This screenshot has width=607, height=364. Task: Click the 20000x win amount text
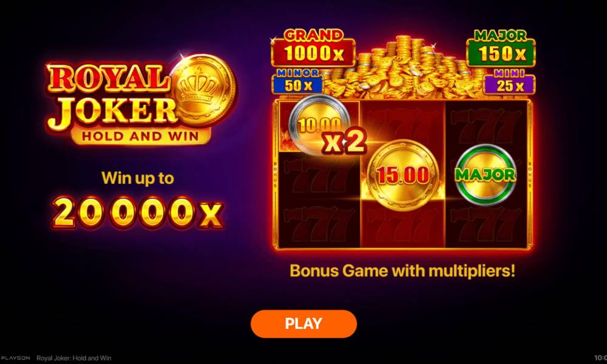point(137,212)
